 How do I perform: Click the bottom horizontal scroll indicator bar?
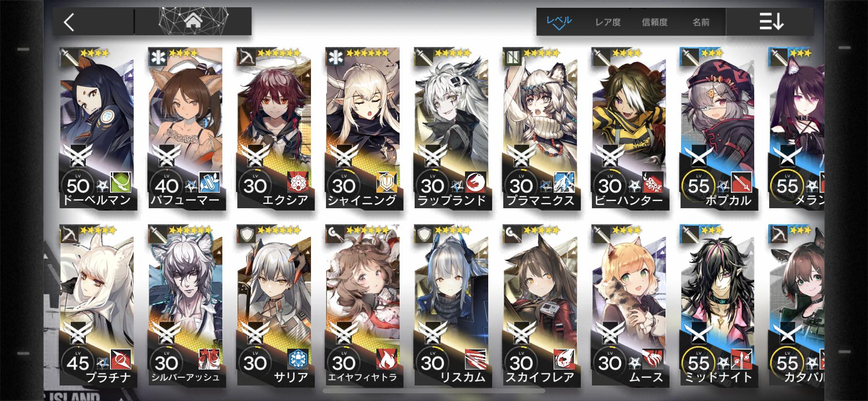click(x=434, y=390)
